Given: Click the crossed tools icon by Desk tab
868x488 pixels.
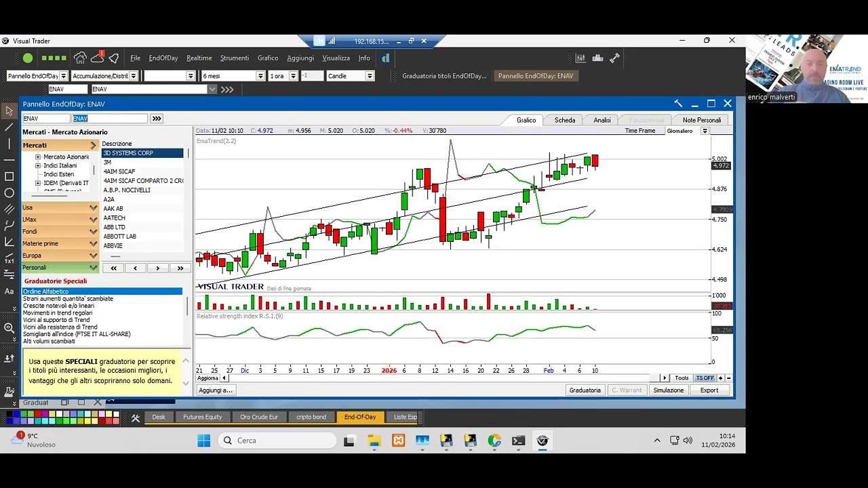Looking at the screenshot, I should [x=136, y=418].
